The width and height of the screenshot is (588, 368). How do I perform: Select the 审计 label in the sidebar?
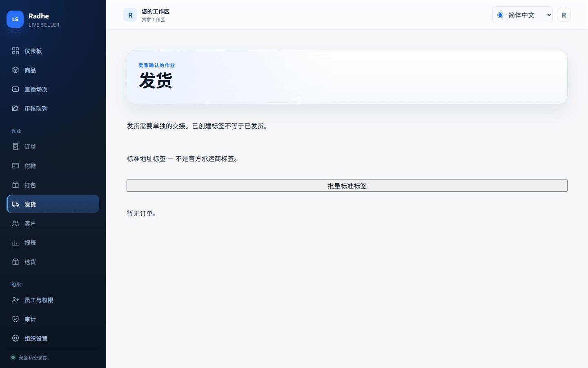[x=30, y=319]
